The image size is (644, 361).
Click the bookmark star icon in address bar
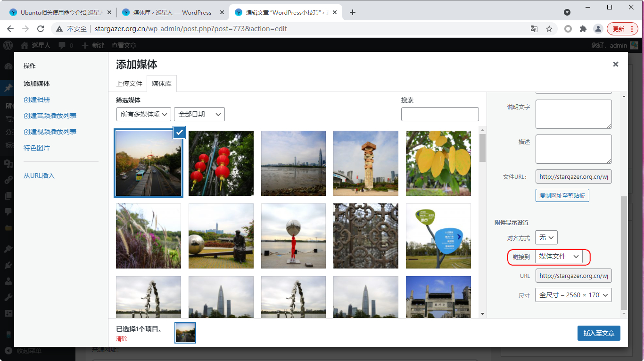click(549, 29)
